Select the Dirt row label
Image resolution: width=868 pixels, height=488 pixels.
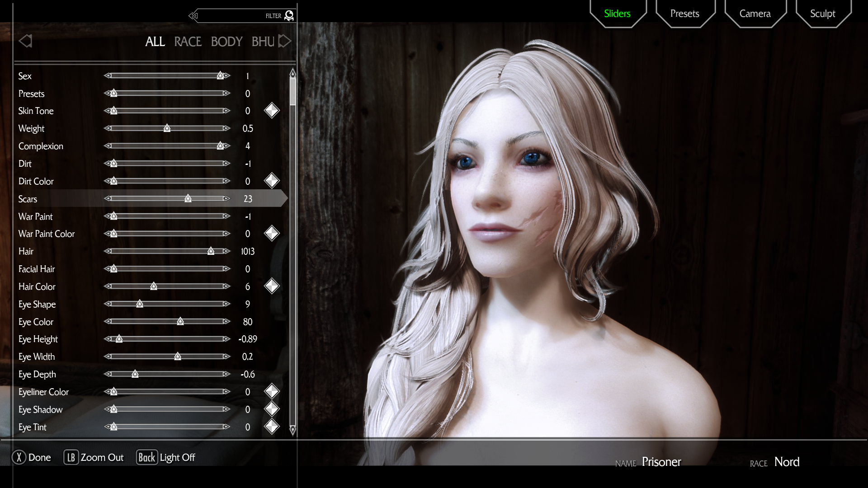point(25,164)
